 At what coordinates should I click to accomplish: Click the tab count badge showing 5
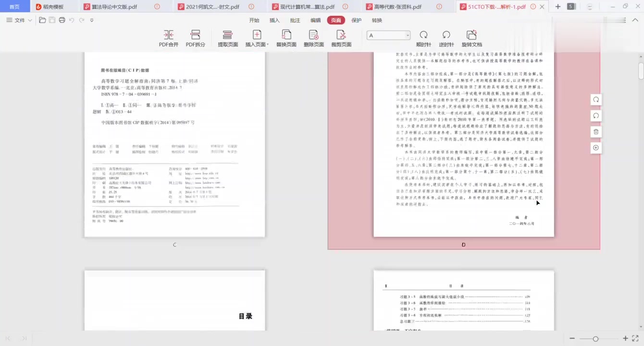coord(571,7)
